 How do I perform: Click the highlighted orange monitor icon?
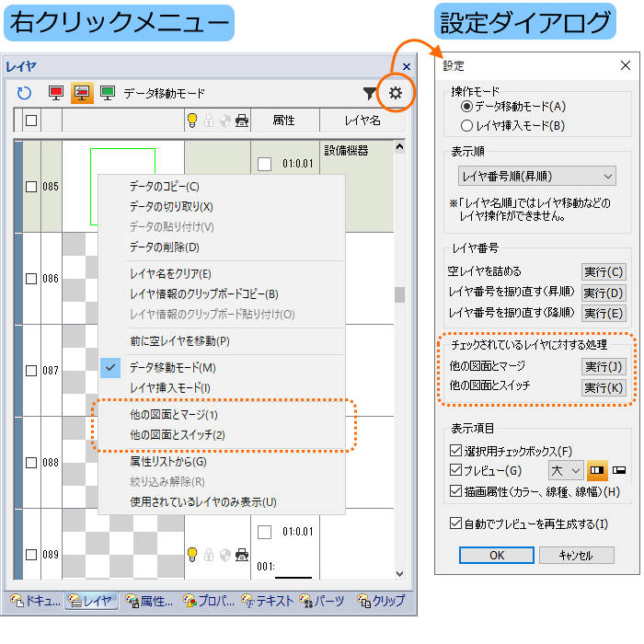click(82, 93)
